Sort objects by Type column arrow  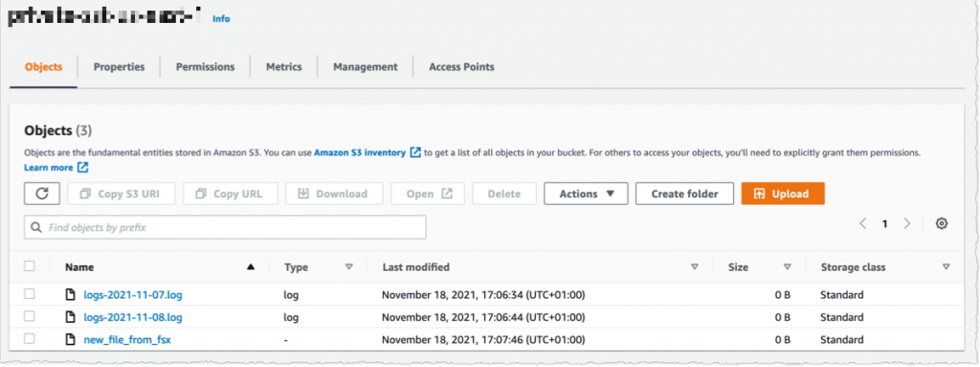pos(349,266)
